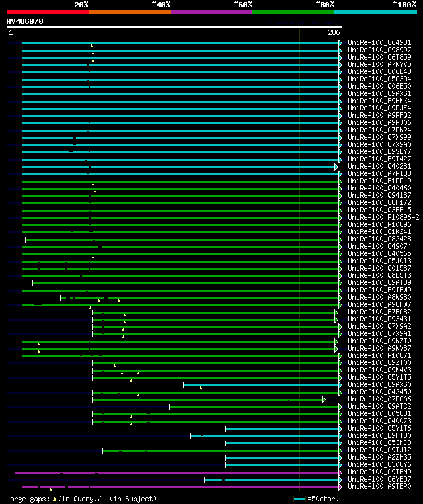
Task: Open the UniRef100_C6T859 hit label
Action: point(379,57)
